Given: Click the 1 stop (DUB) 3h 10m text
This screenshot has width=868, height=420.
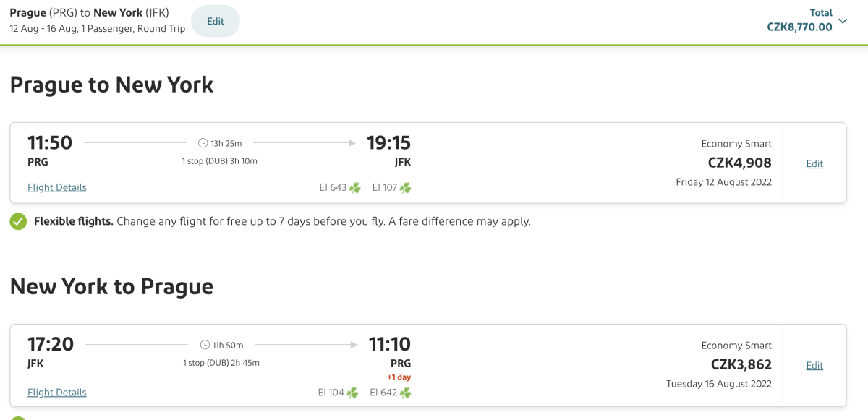Looking at the screenshot, I should tap(220, 161).
